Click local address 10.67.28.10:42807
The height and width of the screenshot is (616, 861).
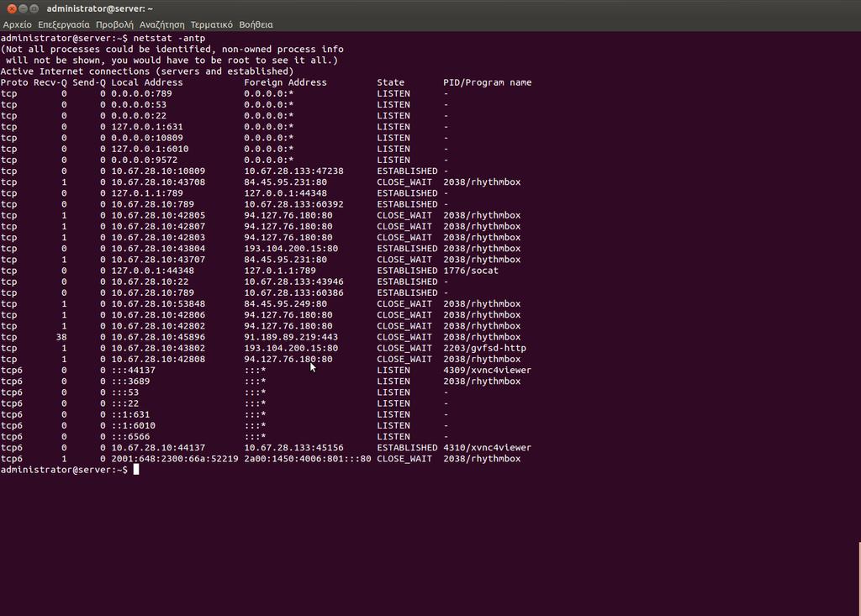pyautogui.click(x=157, y=226)
